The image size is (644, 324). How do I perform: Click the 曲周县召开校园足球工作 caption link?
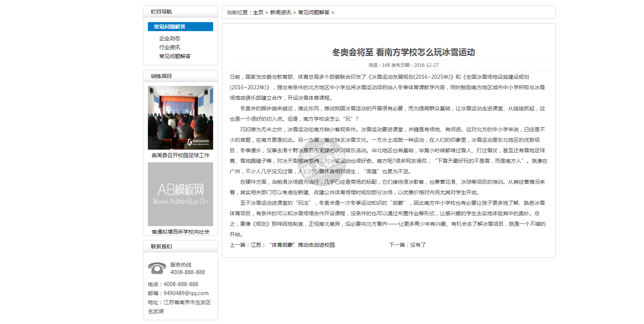point(180,155)
